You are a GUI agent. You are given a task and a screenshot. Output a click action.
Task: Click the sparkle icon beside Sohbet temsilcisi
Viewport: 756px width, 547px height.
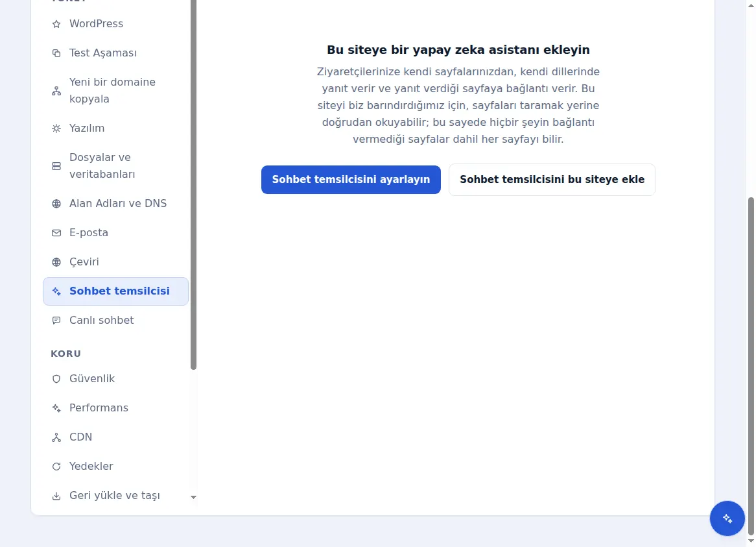[56, 291]
